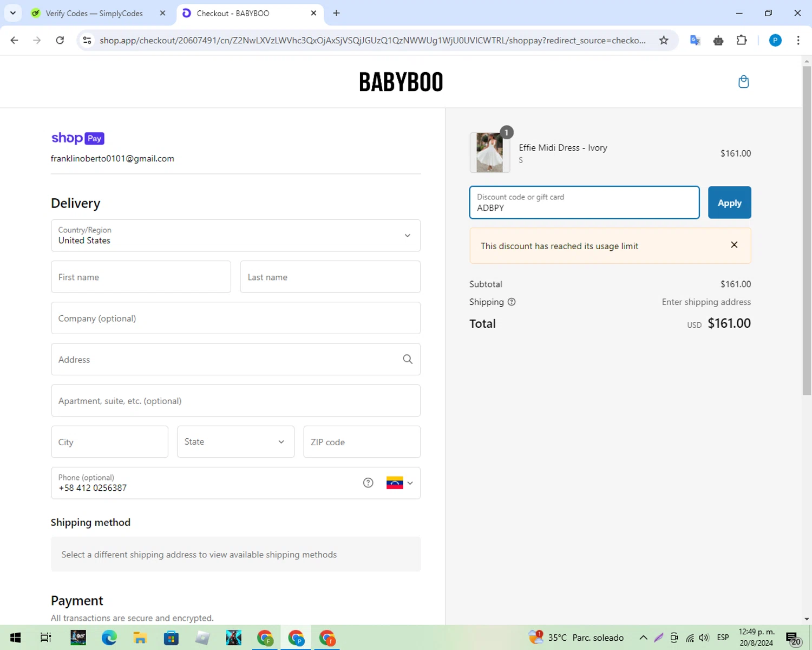Open Microsoft Store from the taskbar
This screenshot has width=812, height=650.
click(x=171, y=638)
